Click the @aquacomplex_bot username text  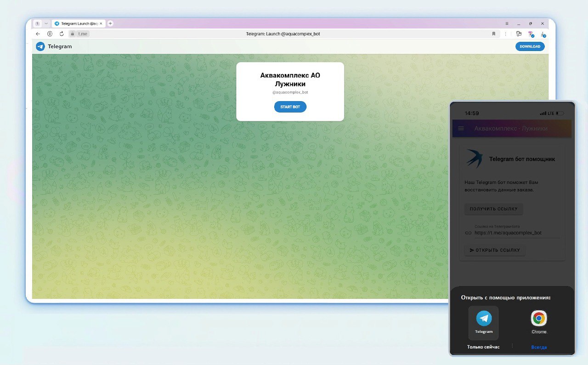click(x=290, y=92)
